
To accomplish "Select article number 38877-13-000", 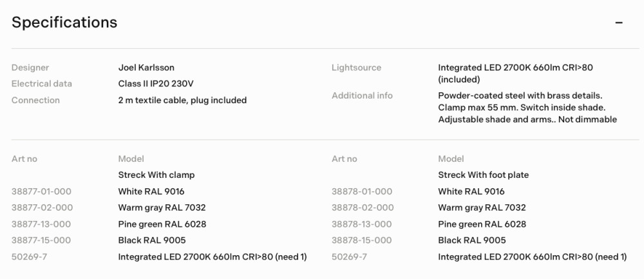I will pyautogui.click(x=41, y=224).
